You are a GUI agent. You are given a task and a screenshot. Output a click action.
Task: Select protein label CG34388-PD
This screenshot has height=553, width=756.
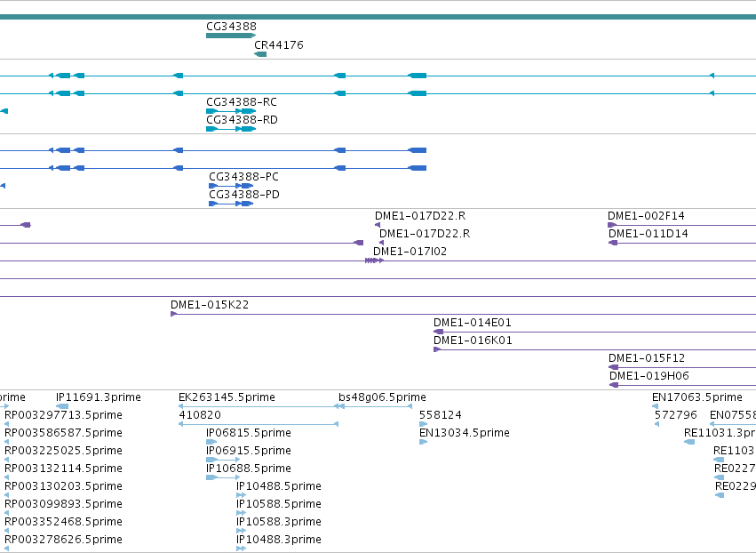244,195
